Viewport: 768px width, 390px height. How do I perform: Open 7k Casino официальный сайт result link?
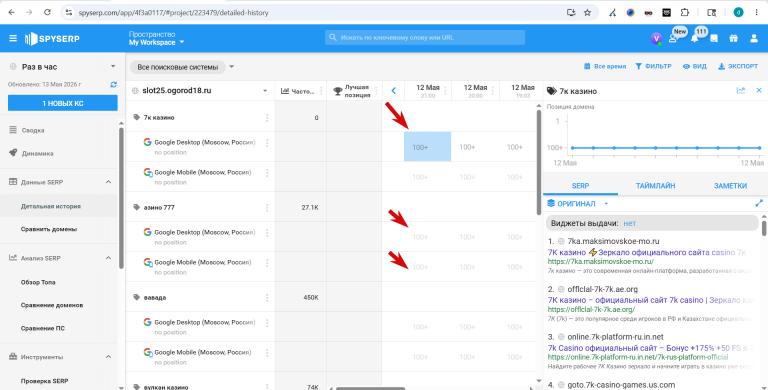tap(650, 348)
